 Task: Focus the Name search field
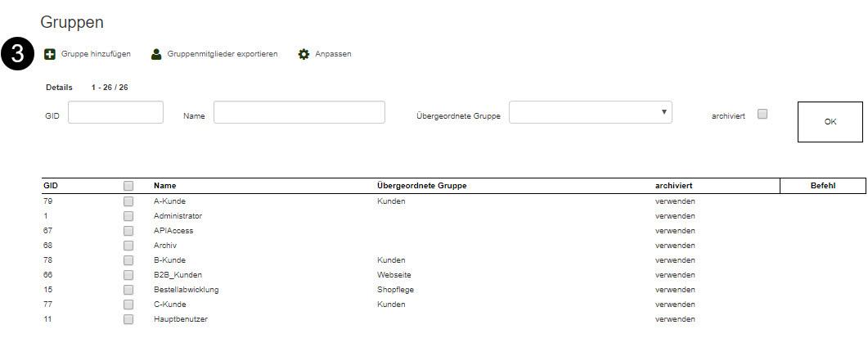coord(299,112)
